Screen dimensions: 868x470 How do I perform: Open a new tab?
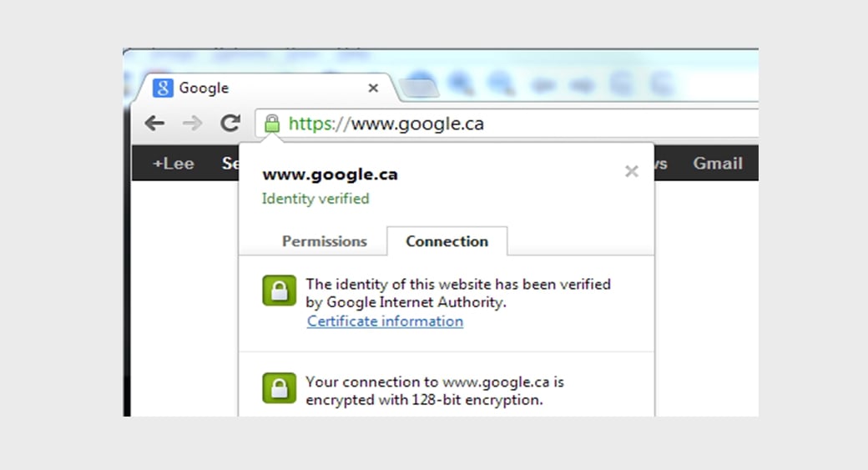click(x=419, y=88)
